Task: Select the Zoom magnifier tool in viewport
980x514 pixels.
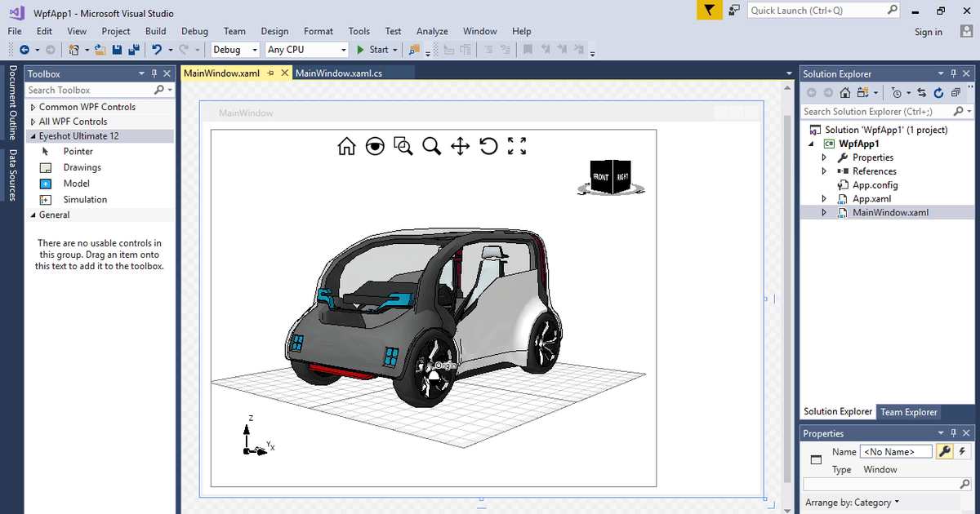Action: tap(431, 146)
